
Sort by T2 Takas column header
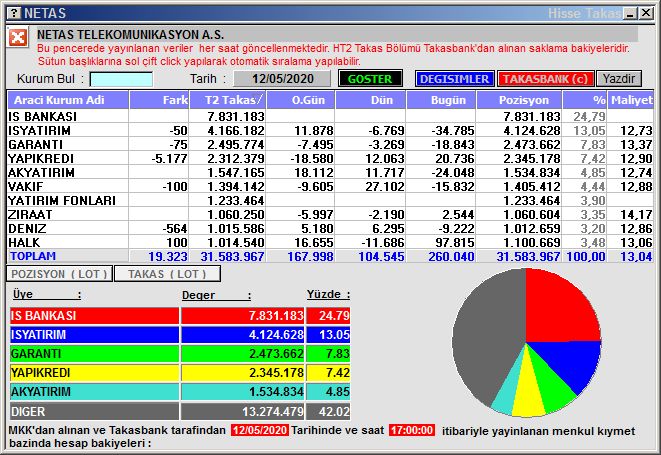[228, 100]
